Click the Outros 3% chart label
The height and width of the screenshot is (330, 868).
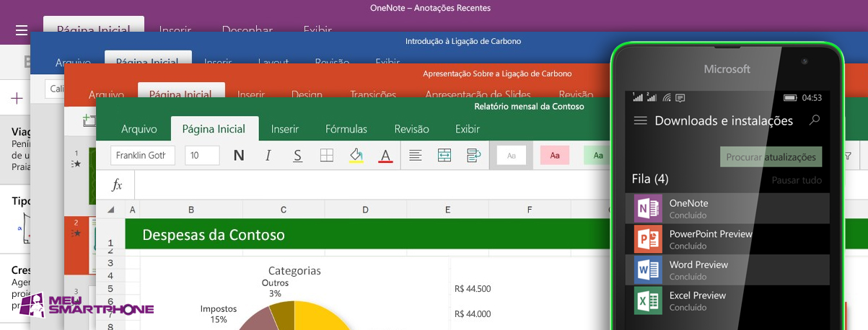click(275, 288)
